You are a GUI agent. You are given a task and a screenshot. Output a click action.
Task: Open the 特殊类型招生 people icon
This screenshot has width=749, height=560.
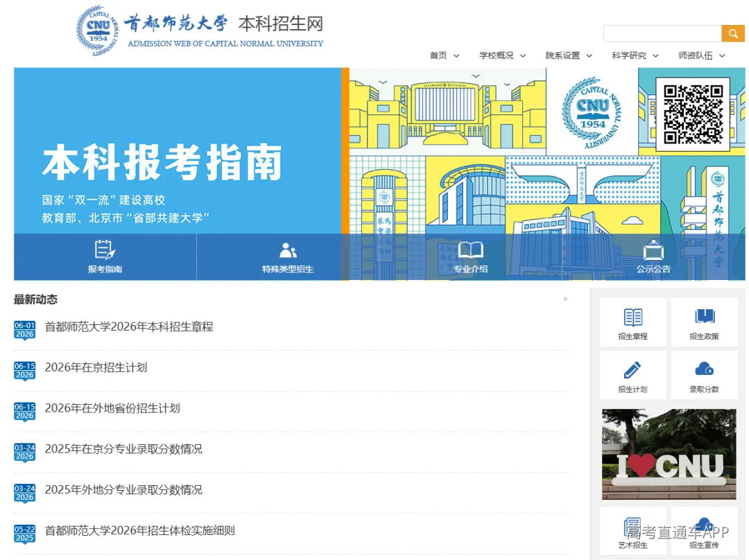288,250
